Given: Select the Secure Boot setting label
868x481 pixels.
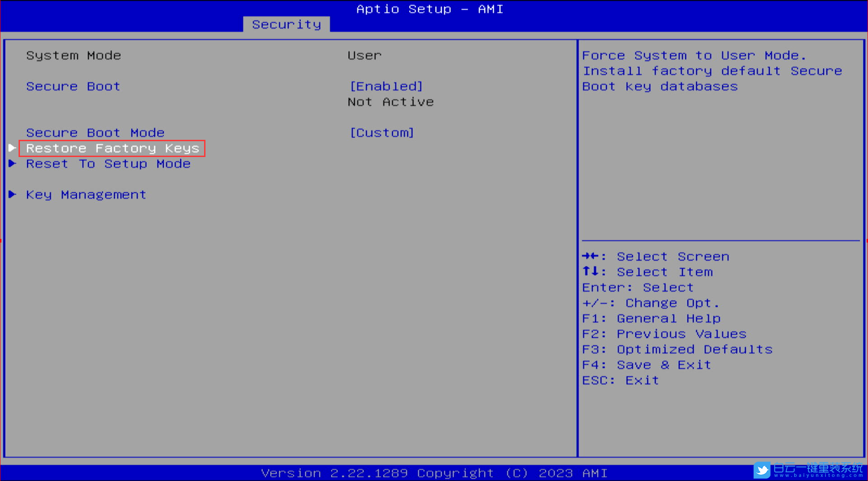Looking at the screenshot, I should tap(73, 86).
